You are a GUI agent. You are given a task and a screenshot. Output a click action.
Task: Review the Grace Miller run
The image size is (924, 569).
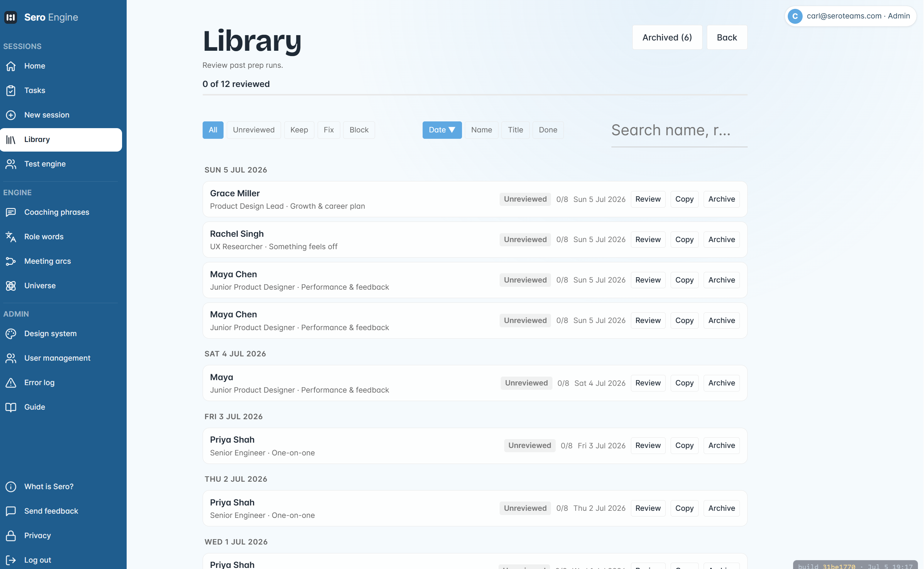648,199
